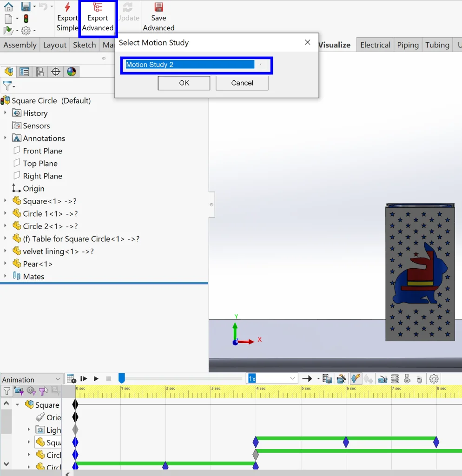Click blue keyframe at 6 sec
The image size is (462, 476).
tap(346, 443)
